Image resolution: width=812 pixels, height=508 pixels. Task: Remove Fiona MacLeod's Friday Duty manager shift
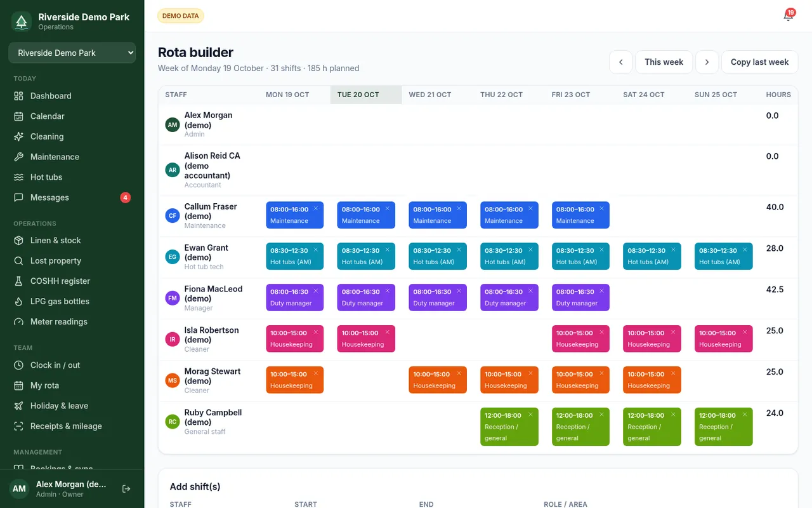pyautogui.click(x=602, y=291)
